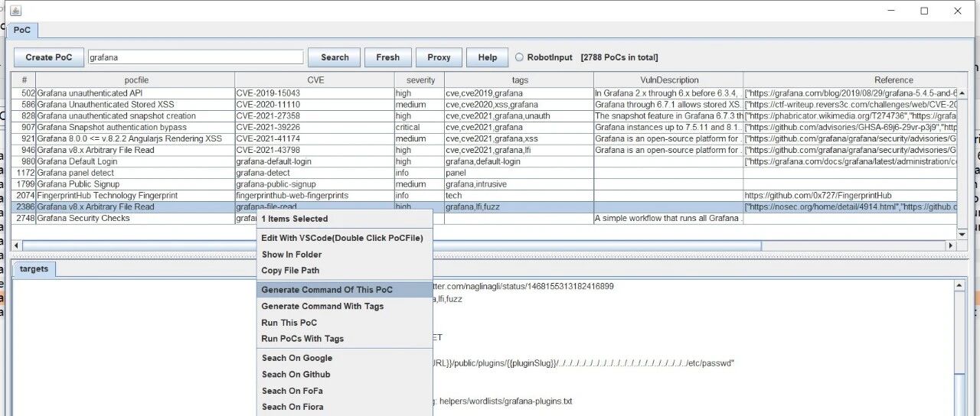Click the Help button
The width and height of the screenshot is (980, 416).
(x=487, y=57)
